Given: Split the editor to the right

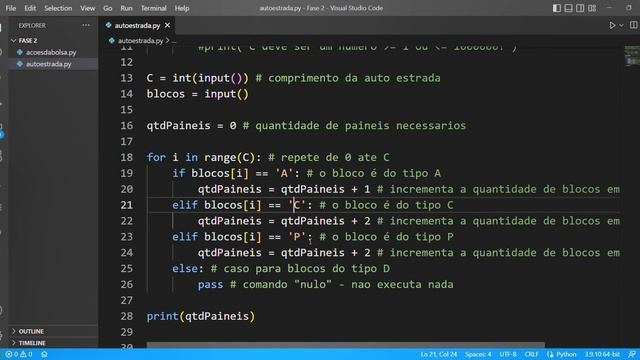Looking at the screenshot, I should coord(633,25).
